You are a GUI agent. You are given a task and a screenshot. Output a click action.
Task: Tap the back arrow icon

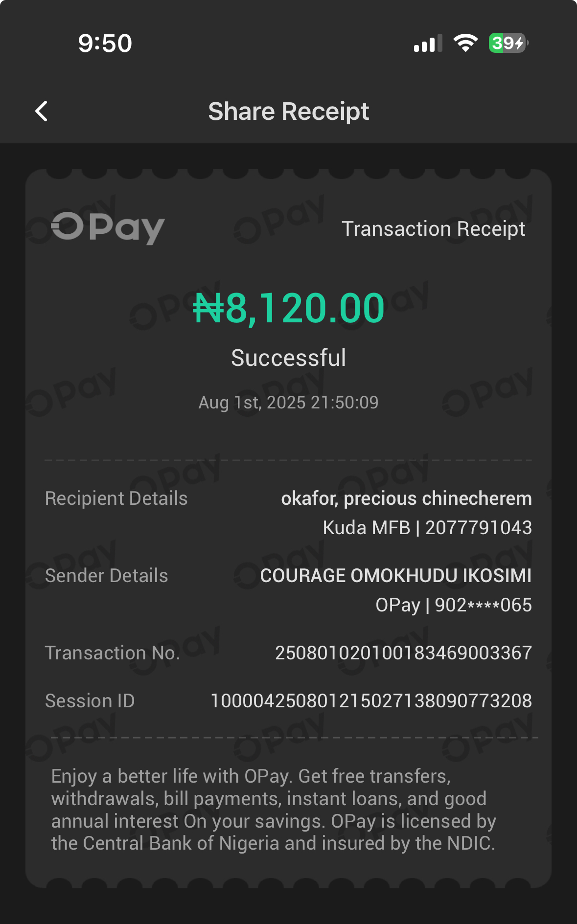pos(42,111)
